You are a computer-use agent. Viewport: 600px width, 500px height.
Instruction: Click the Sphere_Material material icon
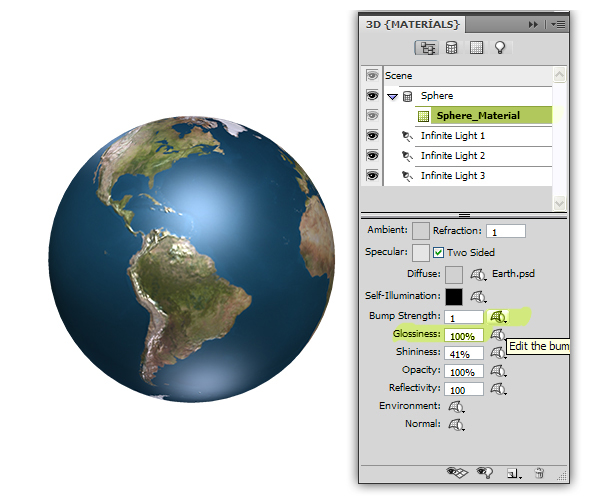(x=423, y=116)
